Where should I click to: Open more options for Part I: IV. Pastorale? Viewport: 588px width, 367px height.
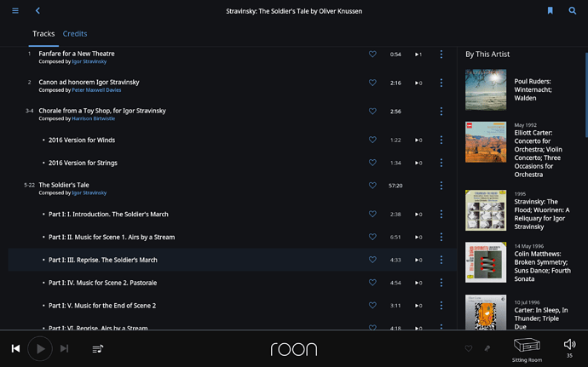point(441,283)
